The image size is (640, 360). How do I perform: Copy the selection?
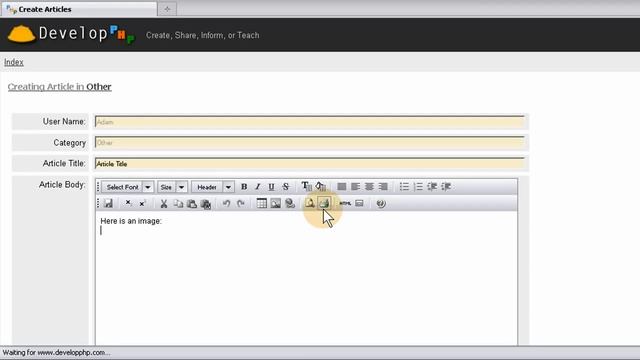[178, 203]
